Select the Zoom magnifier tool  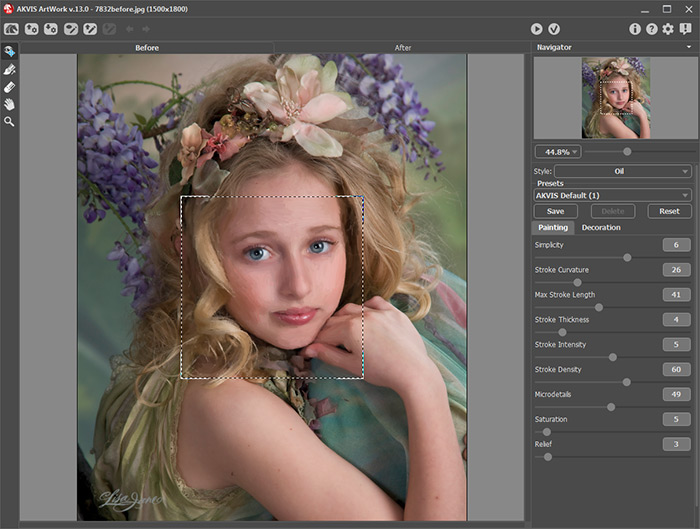click(9, 121)
